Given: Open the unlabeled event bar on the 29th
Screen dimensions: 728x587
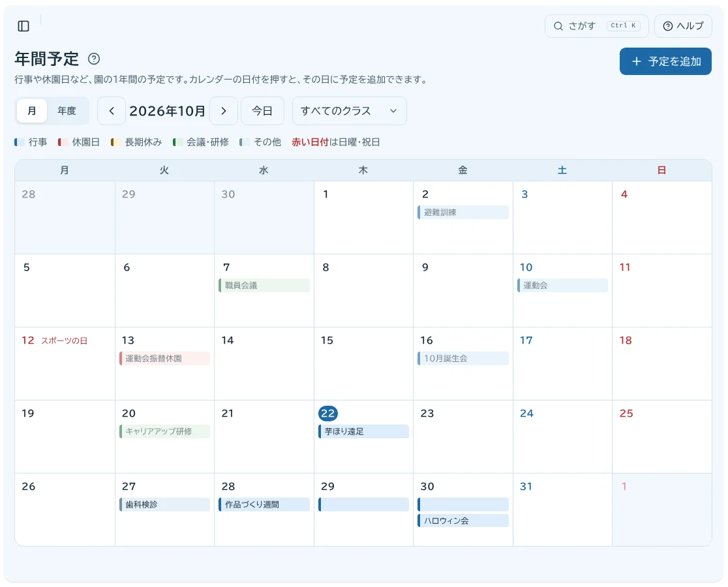Looking at the screenshot, I should (363, 504).
